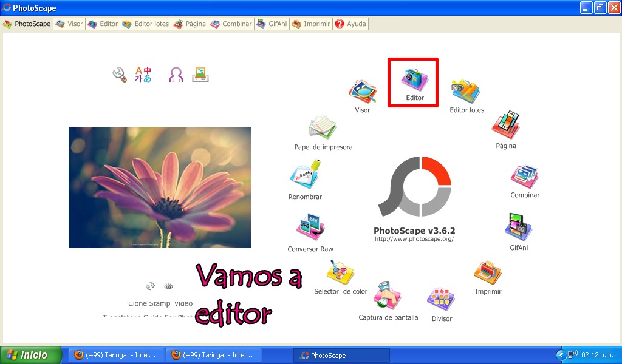Viewport: 622px width, 364px height.
Task: Launch the Visor photo viewer icon
Action: pyautogui.click(x=363, y=96)
